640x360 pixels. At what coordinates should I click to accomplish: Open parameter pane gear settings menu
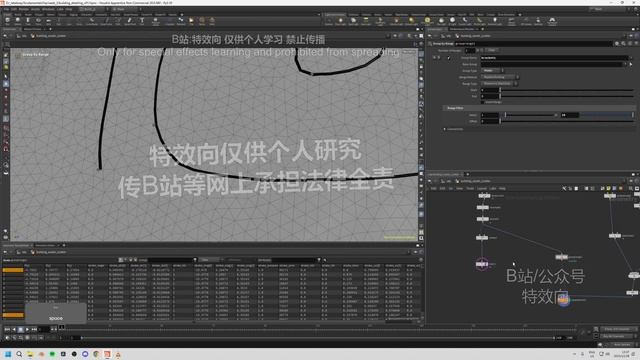(x=617, y=43)
